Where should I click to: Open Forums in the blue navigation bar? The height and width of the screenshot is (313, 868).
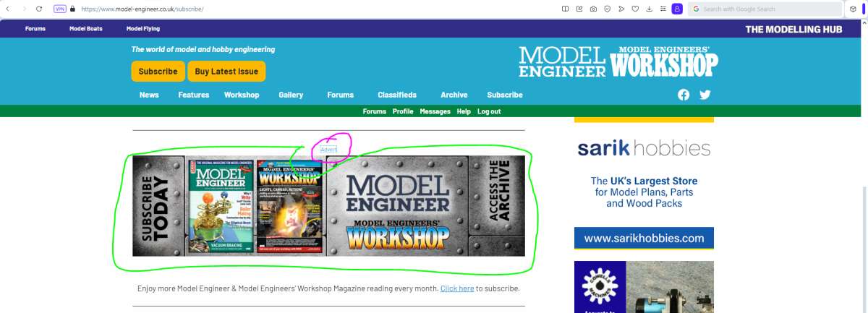coord(340,95)
